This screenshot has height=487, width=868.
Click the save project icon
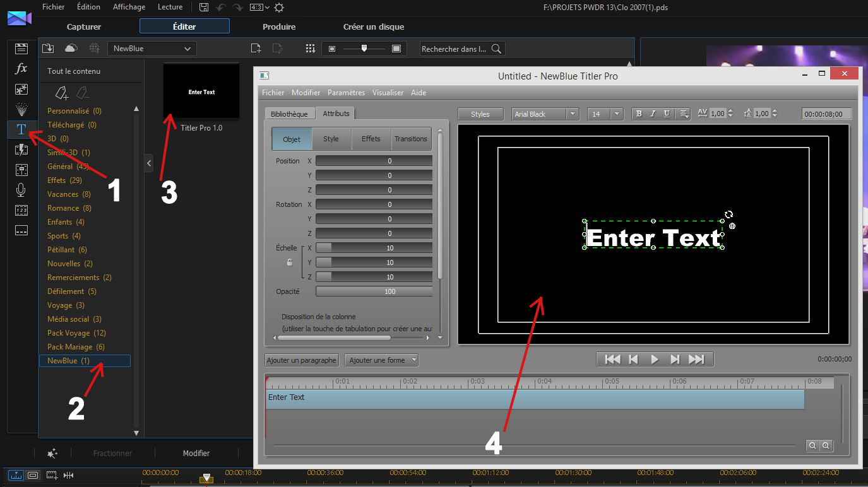(x=203, y=8)
